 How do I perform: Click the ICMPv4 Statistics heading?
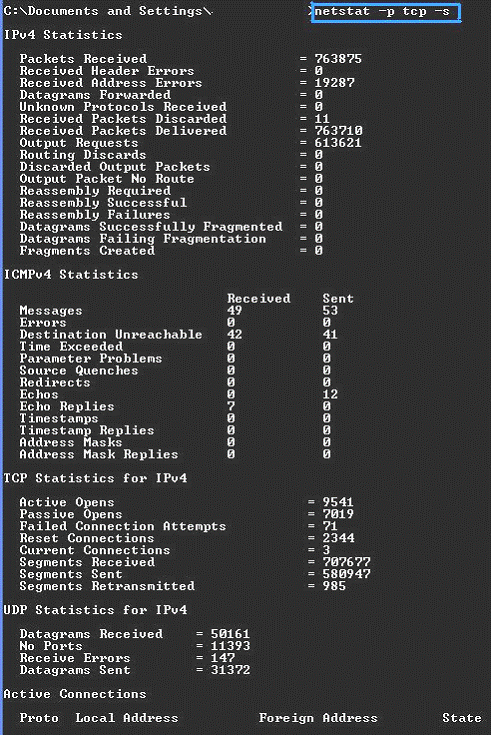point(71,275)
